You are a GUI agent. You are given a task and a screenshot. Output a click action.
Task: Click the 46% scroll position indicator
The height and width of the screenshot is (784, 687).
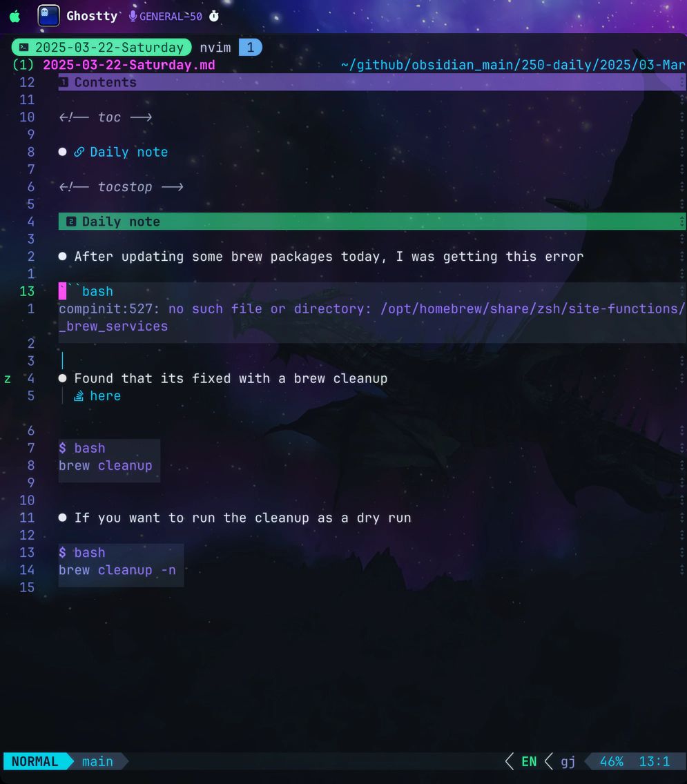point(611,761)
